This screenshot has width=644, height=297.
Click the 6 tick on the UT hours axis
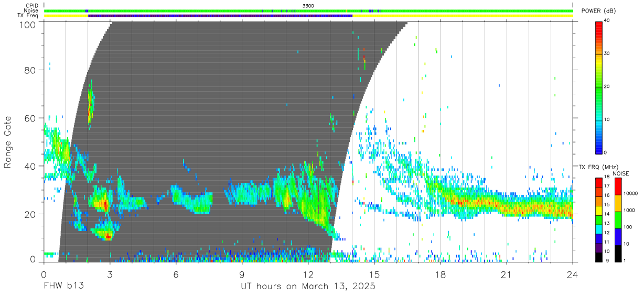(x=176, y=274)
